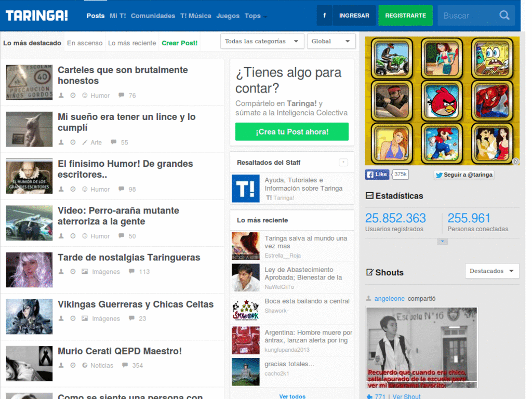Open the Global region dropdown
This screenshot has width=532, height=399.
[x=331, y=41]
